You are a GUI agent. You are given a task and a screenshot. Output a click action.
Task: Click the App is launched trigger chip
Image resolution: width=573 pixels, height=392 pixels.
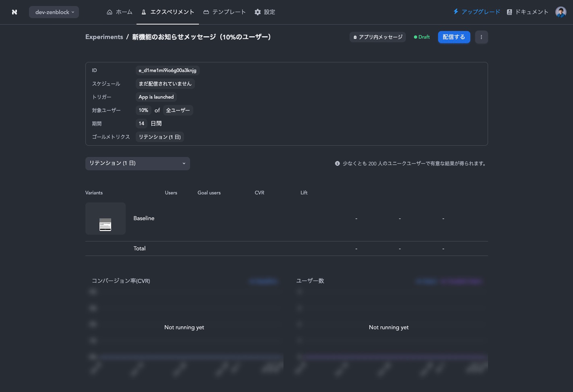point(156,97)
